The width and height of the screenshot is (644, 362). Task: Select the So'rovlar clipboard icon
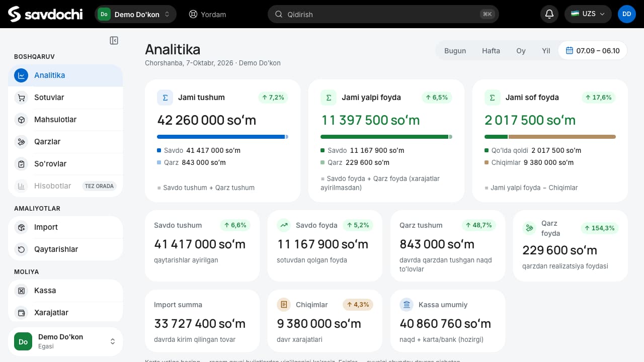tap(21, 164)
